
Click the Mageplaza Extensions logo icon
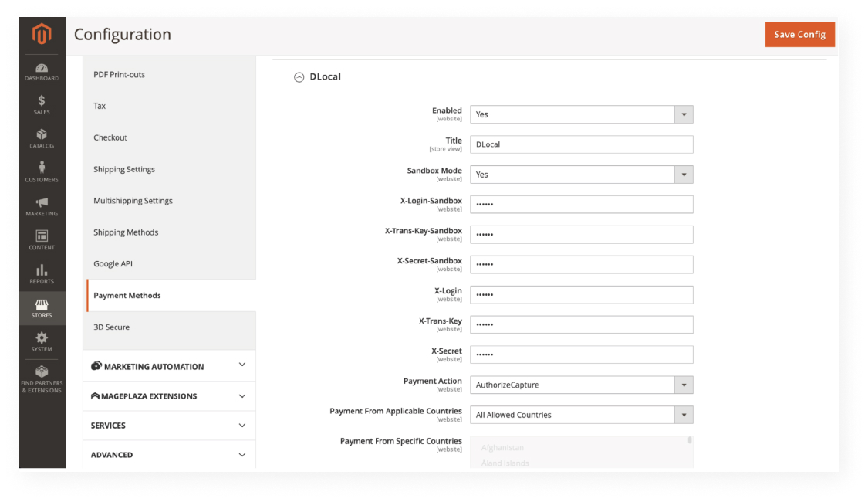pos(95,396)
